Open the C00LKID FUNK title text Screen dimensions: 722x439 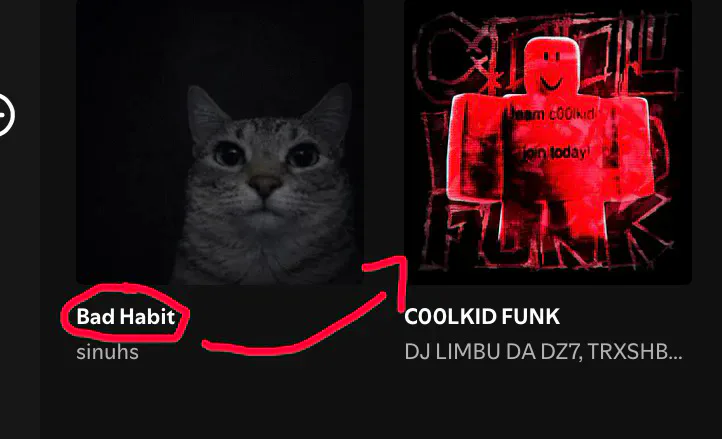click(482, 316)
